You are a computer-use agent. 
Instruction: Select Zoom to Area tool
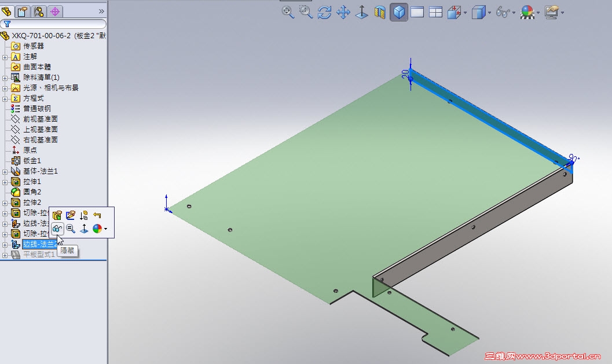coord(306,12)
